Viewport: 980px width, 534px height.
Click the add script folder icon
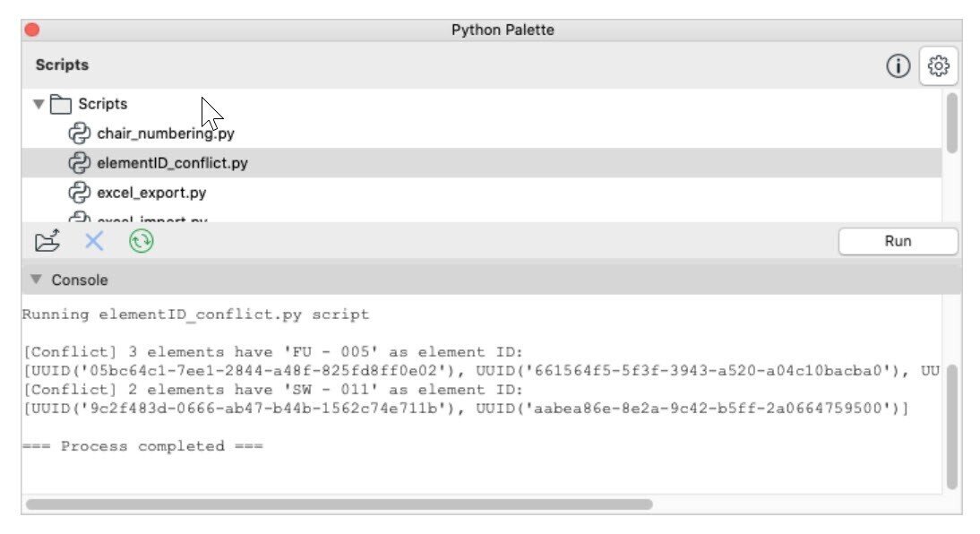click(47, 241)
